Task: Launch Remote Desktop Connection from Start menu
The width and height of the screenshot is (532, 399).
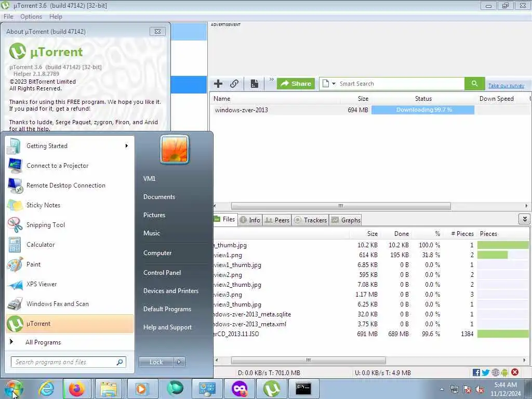Action: coord(70,185)
